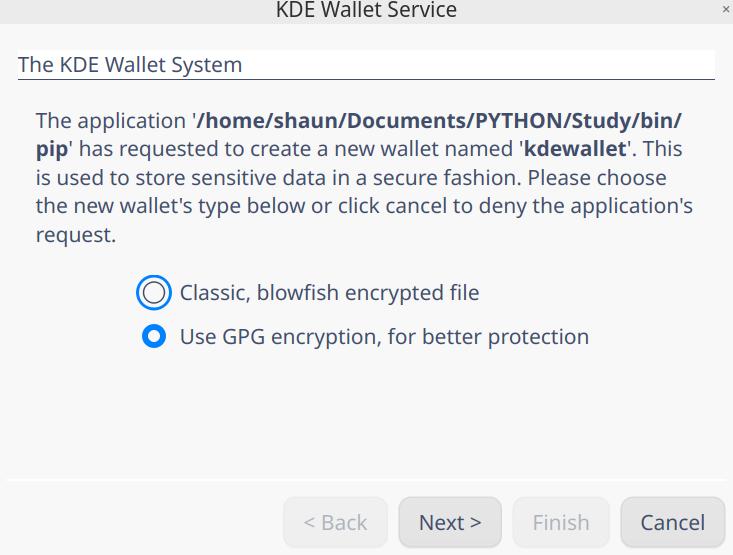Click the 'Classic, blowfish encrypted file' label text

(x=329, y=293)
